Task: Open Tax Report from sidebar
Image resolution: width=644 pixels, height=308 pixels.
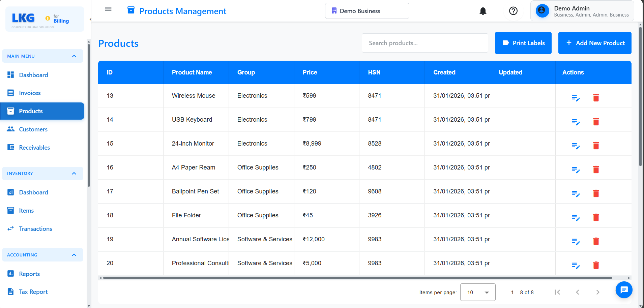Action: click(x=33, y=292)
